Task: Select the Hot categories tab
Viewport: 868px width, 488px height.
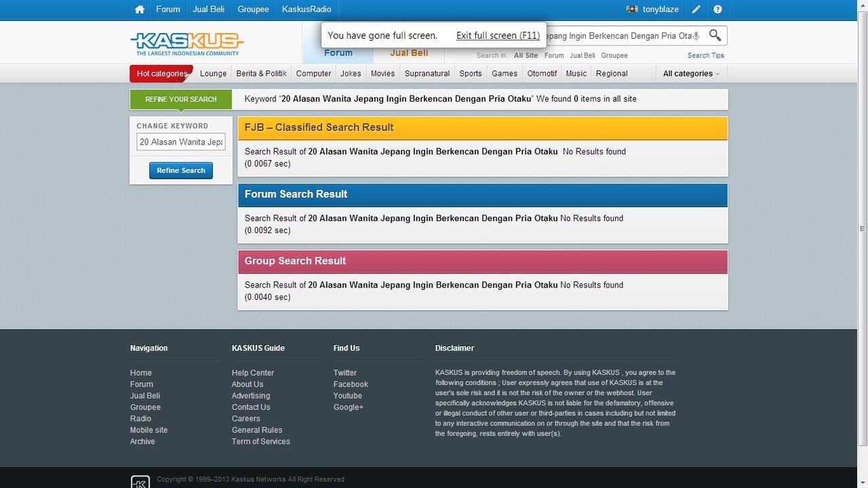Action: (x=161, y=73)
